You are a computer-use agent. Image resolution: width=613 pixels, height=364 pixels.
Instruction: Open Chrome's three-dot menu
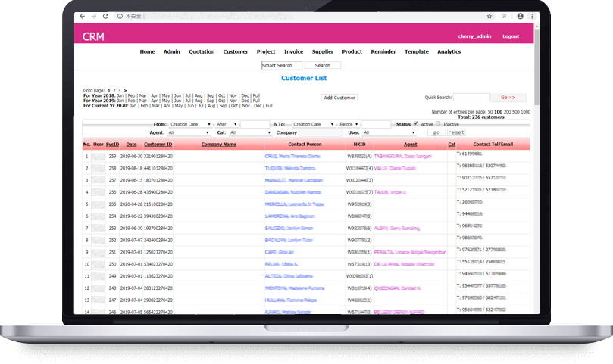click(x=530, y=16)
